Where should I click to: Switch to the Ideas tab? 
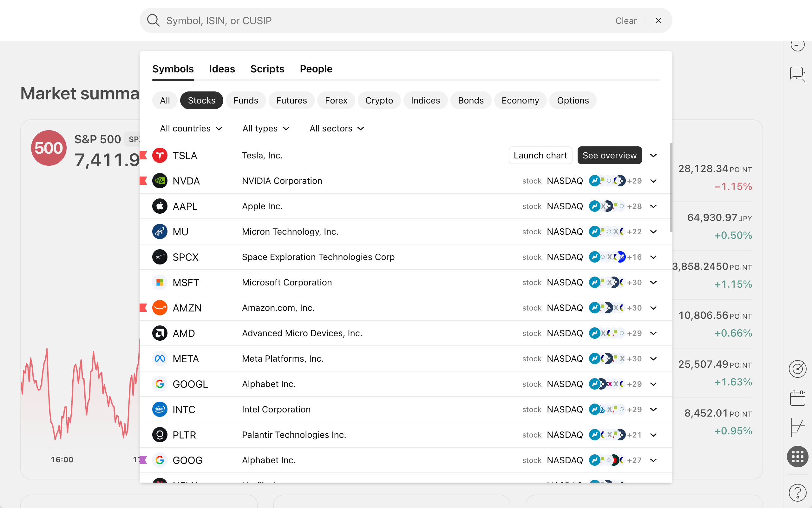[x=222, y=69]
